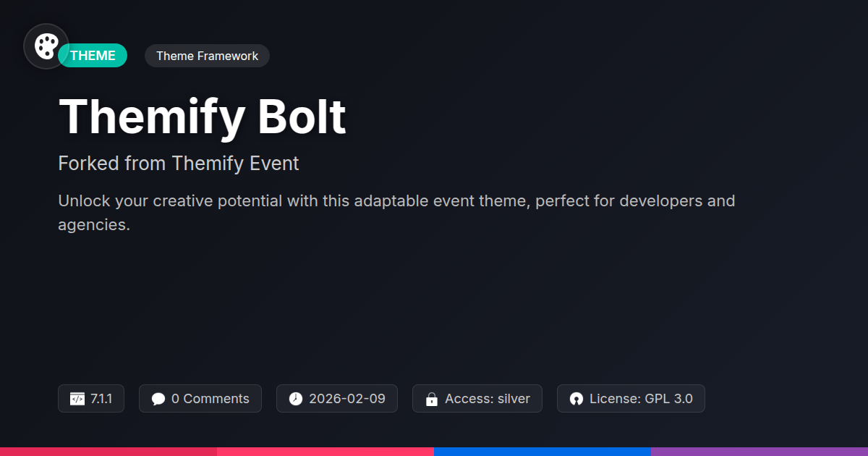Click the comments speech bubble icon
The image size is (868, 456).
click(158, 399)
